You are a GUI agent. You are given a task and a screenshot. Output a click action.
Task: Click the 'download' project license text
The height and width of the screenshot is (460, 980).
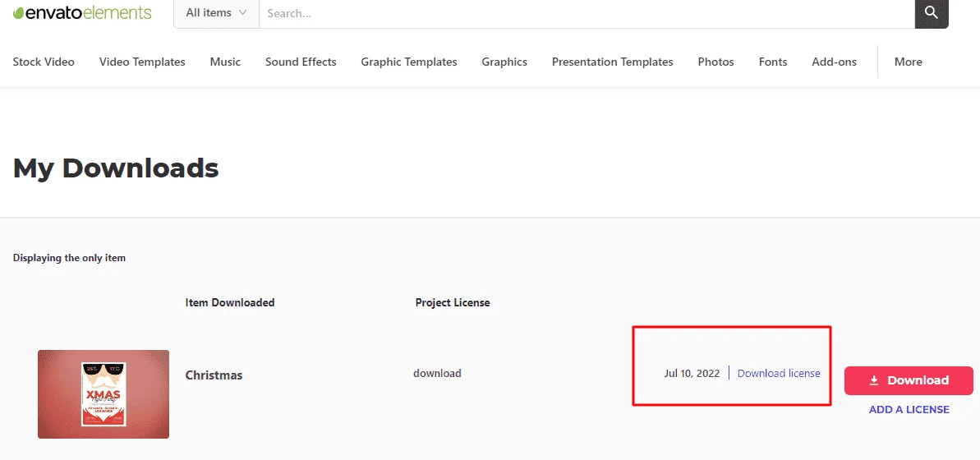click(x=437, y=373)
